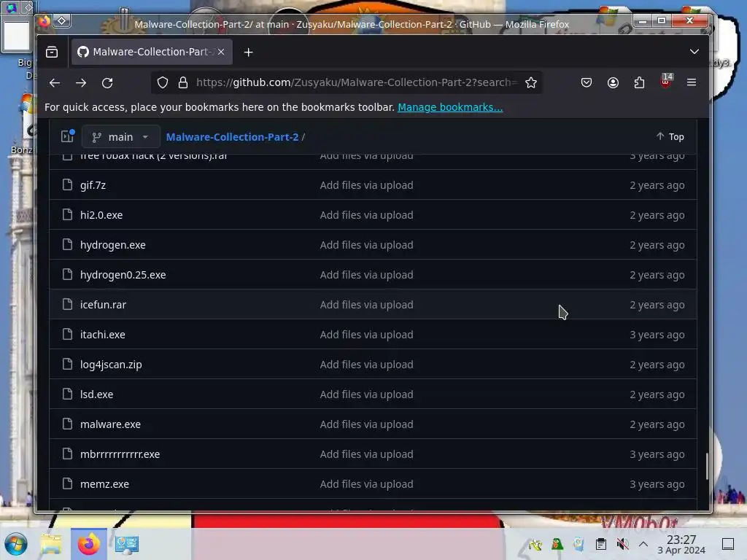Click '3 years ago' in memz.exe row

(657, 484)
